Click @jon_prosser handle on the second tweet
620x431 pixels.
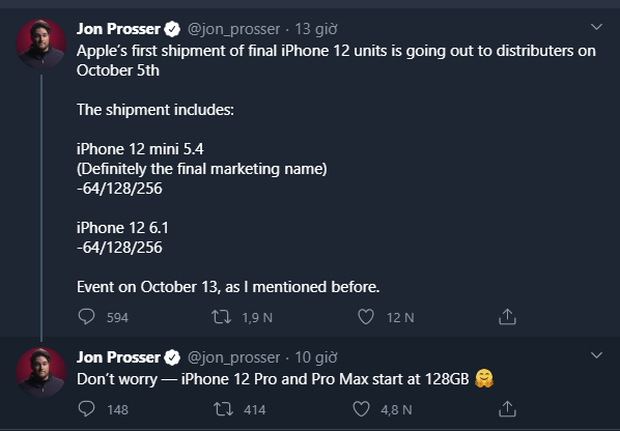click(233, 358)
